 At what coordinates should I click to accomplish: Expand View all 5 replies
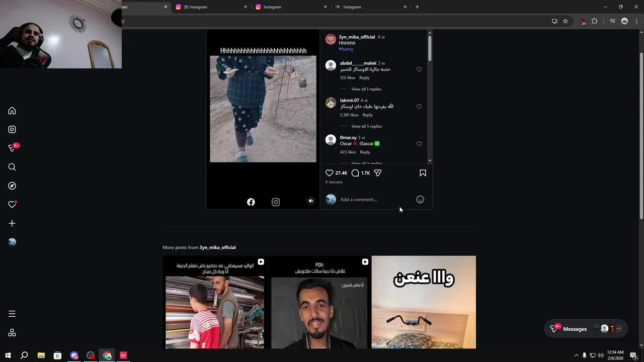pyautogui.click(x=367, y=126)
